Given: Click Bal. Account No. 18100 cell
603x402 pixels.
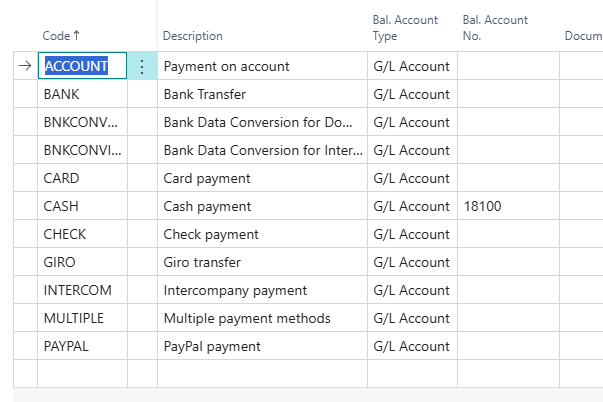Looking at the screenshot, I should click(x=508, y=206).
